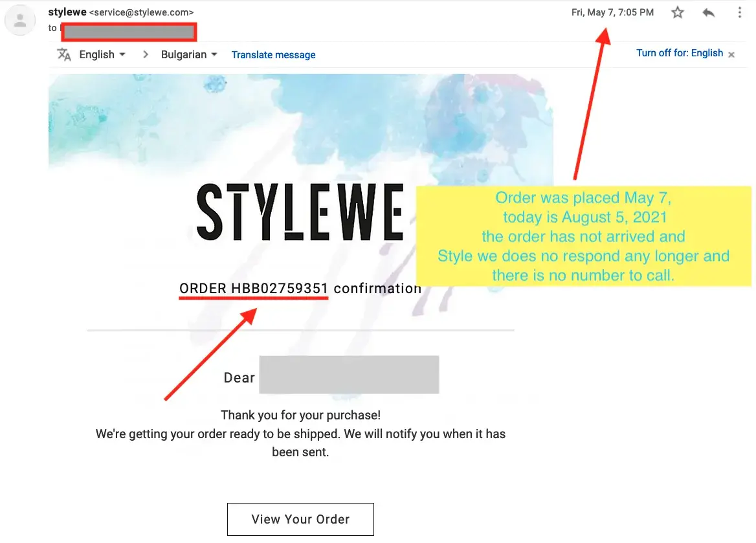
Task: Click the arrow between English and Bulgarian
Action: point(146,54)
